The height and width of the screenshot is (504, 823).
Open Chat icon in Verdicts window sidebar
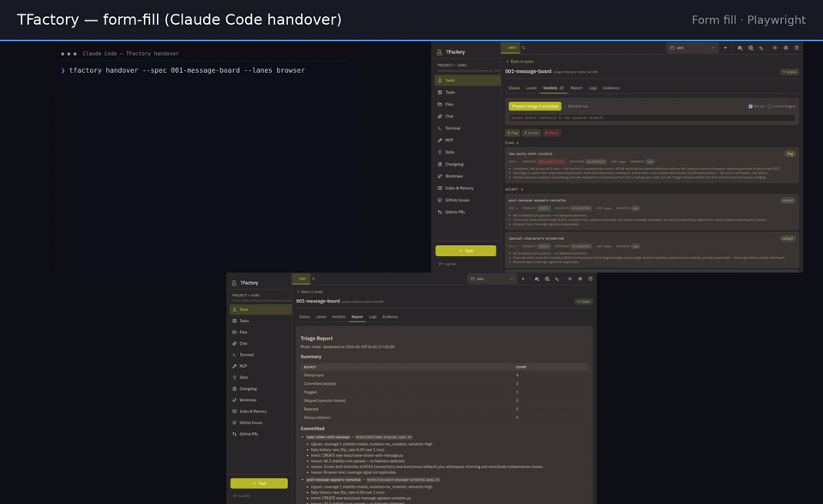tap(440, 116)
